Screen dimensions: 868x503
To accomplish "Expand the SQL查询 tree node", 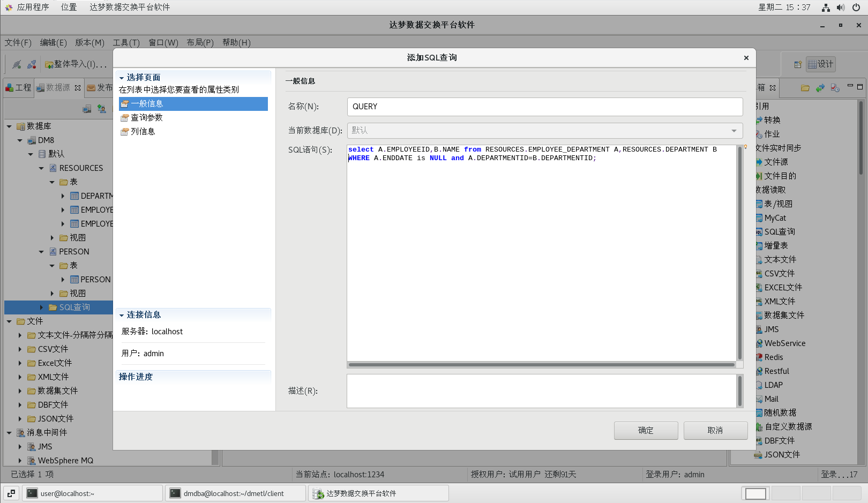I will pos(41,307).
